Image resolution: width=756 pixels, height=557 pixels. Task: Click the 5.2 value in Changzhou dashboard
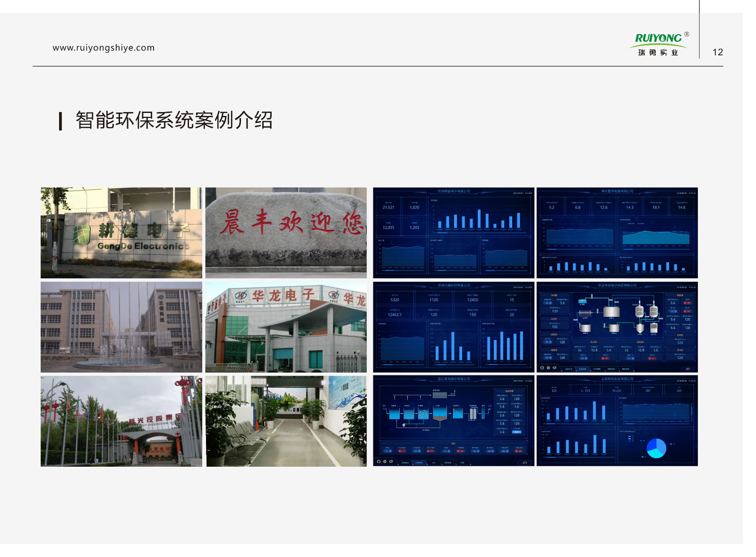coord(551,207)
